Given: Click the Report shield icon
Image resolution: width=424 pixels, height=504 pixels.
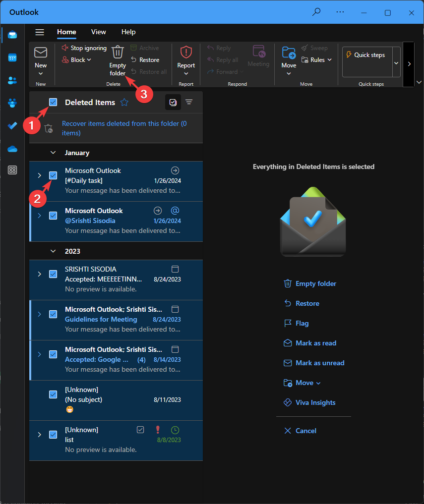Looking at the screenshot, I should (186, 52).
